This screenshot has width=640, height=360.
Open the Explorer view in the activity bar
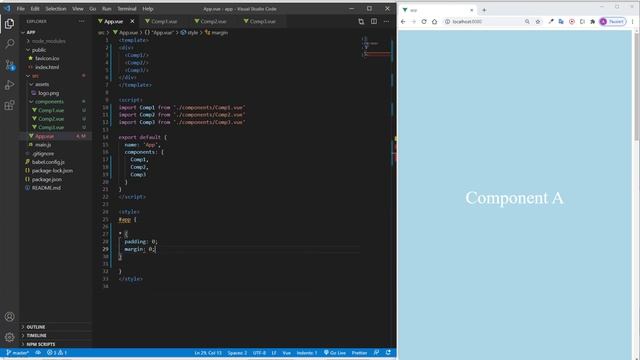9,24
